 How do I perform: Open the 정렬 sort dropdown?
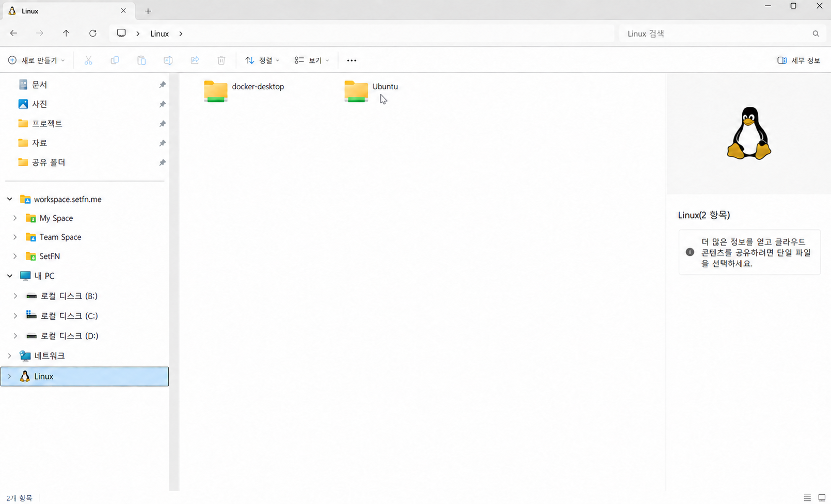262,60
